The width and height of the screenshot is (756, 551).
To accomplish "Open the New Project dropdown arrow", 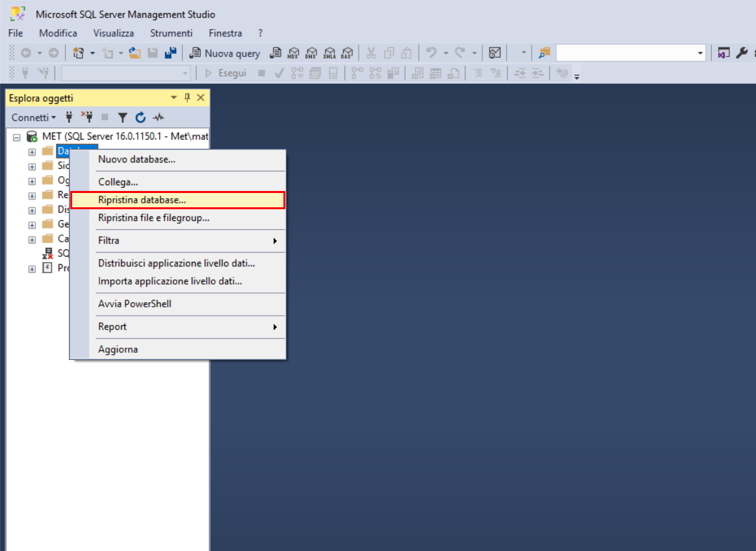I will 92,53.
